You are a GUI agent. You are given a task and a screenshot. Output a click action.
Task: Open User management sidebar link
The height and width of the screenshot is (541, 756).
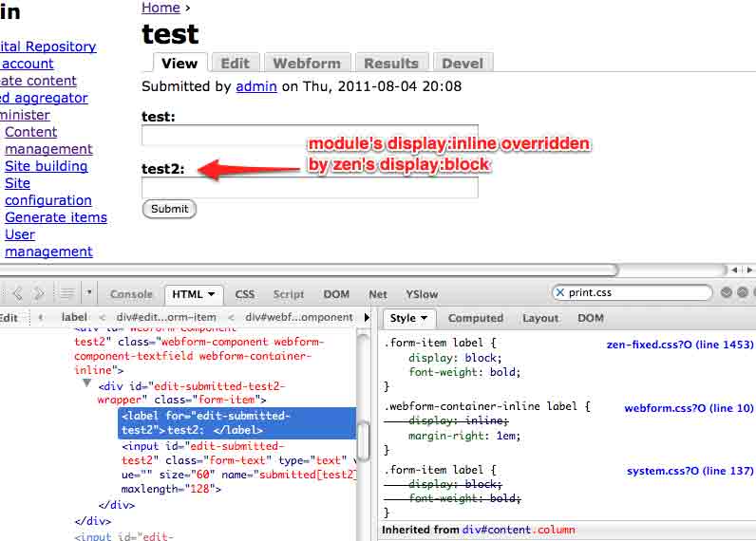48,243
